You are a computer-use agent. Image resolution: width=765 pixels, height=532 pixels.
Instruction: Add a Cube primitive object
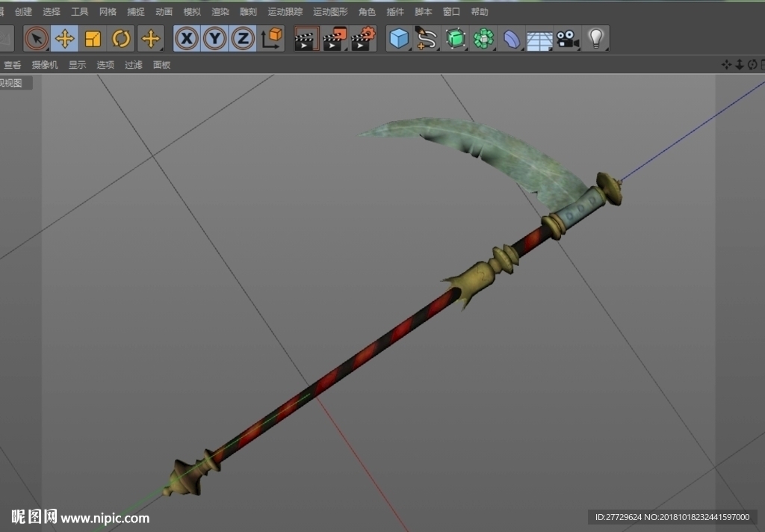tap(399, 39)
